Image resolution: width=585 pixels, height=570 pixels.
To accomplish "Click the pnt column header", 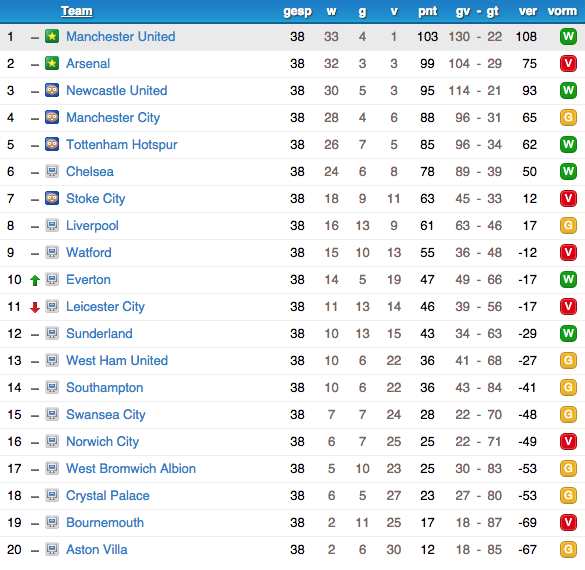I will [427, 12].
